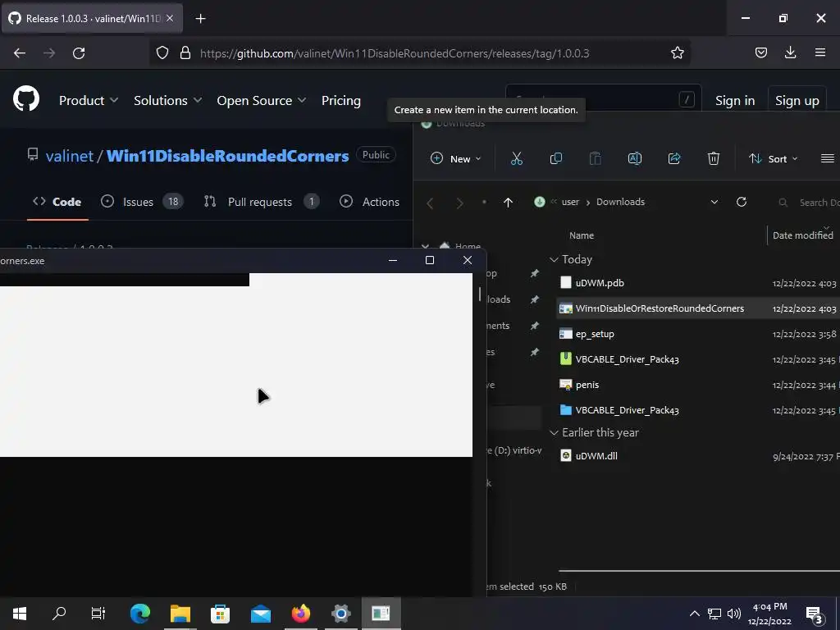Open Settings gear from taskbar
The image size is (840, 630).
click(340, 614)
